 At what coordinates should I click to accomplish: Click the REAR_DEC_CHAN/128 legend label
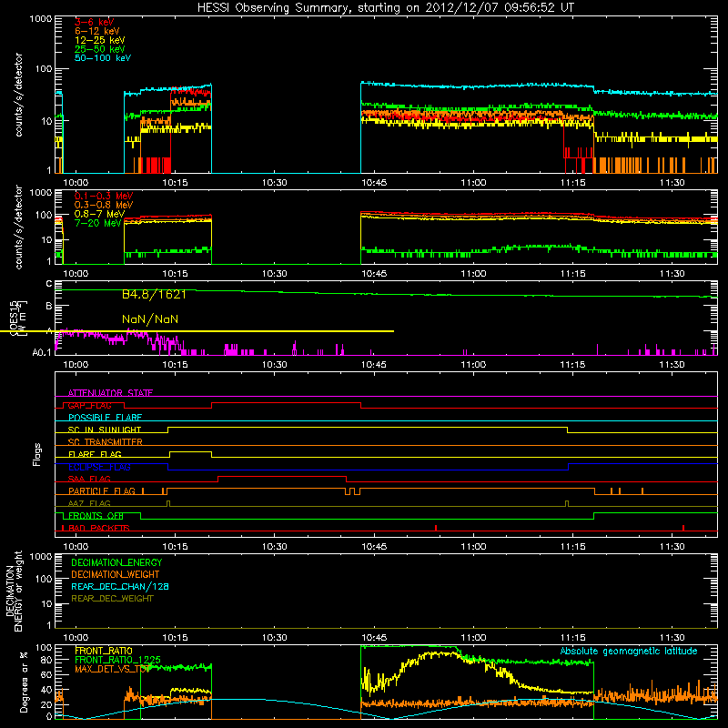(120, 586)
